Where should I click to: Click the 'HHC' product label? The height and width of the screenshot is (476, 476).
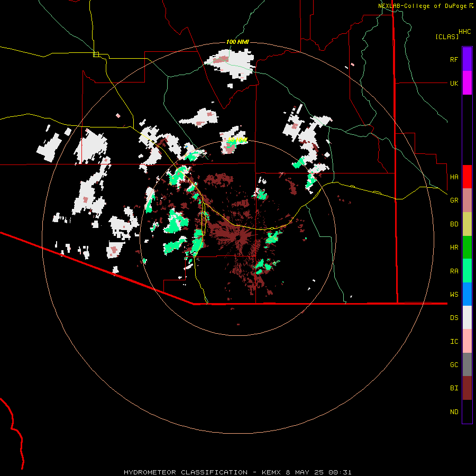point(464,32)
